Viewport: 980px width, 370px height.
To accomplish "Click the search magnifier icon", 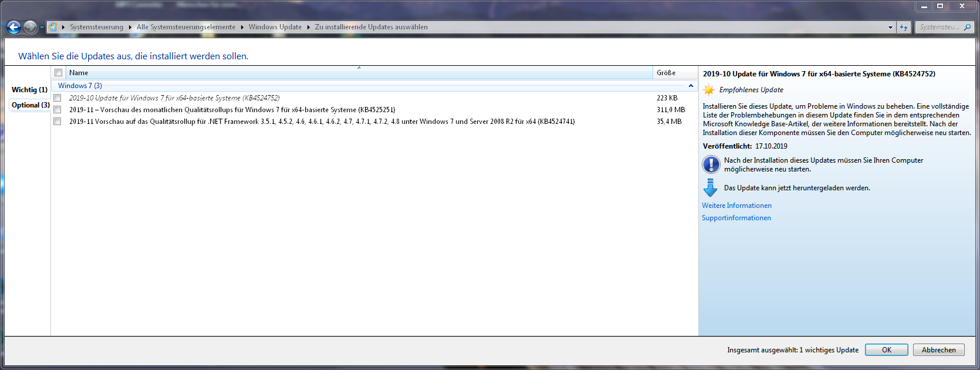I will 967,27.
